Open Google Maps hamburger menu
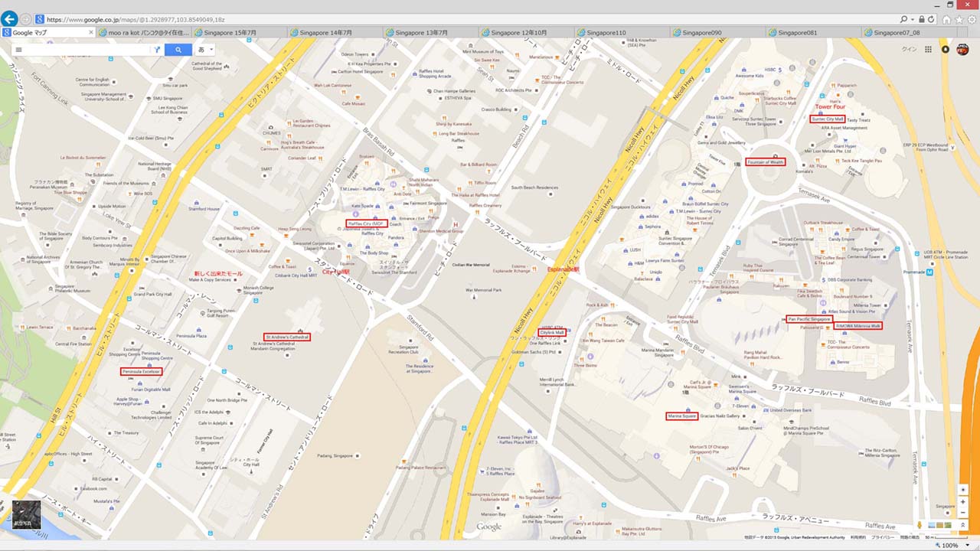 coord(19,50)
